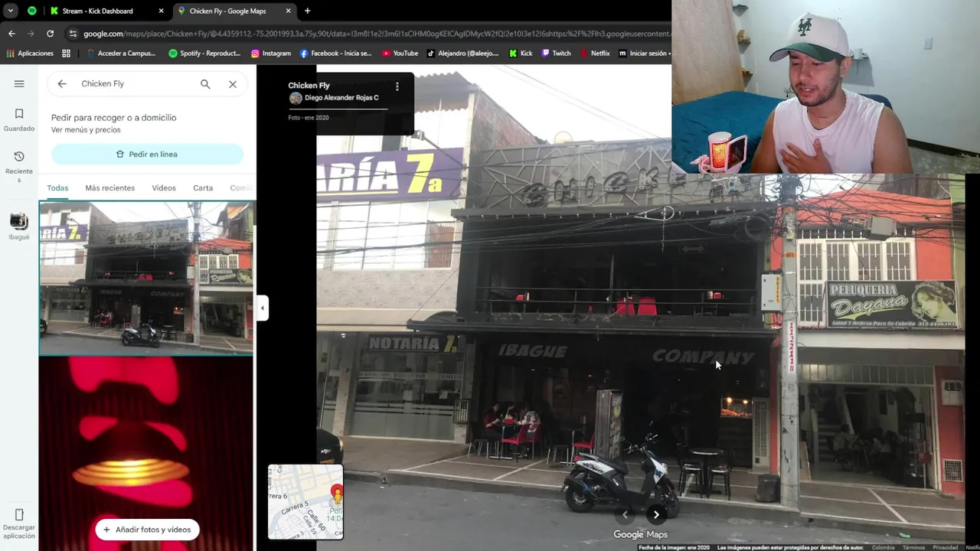980x551 pixels.
Task: Click Pedir para recoger o a domicilio text
Action: coord(114,117)
